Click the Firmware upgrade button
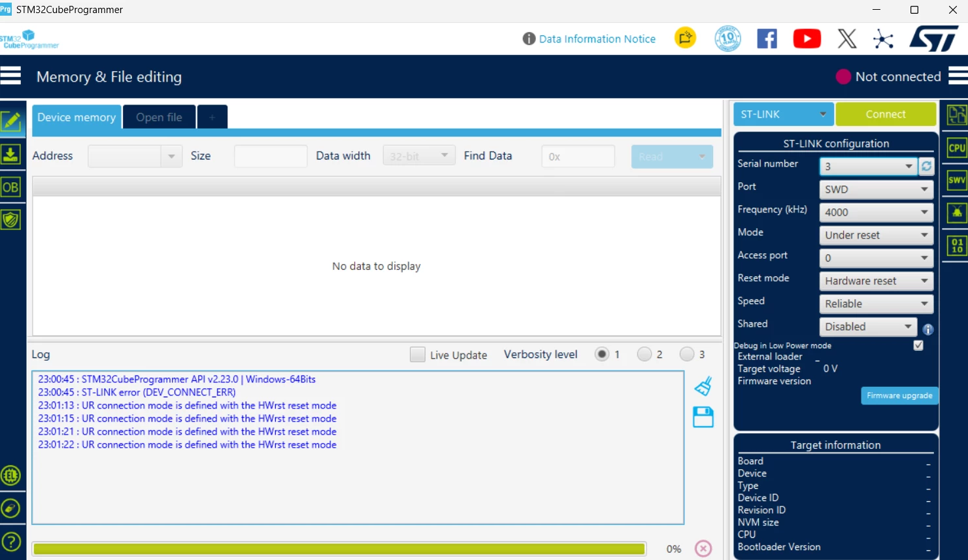The image size is (968, 560). tap(899, 395)
